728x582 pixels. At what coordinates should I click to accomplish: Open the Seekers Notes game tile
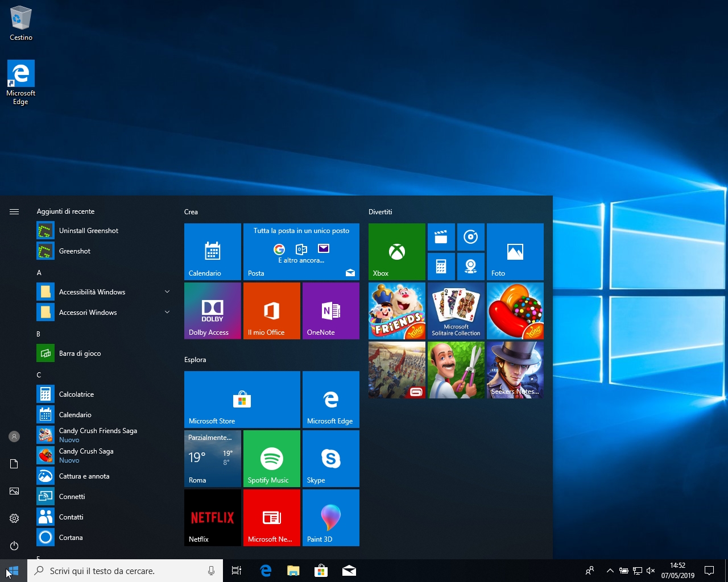click(x=515, y=370)
